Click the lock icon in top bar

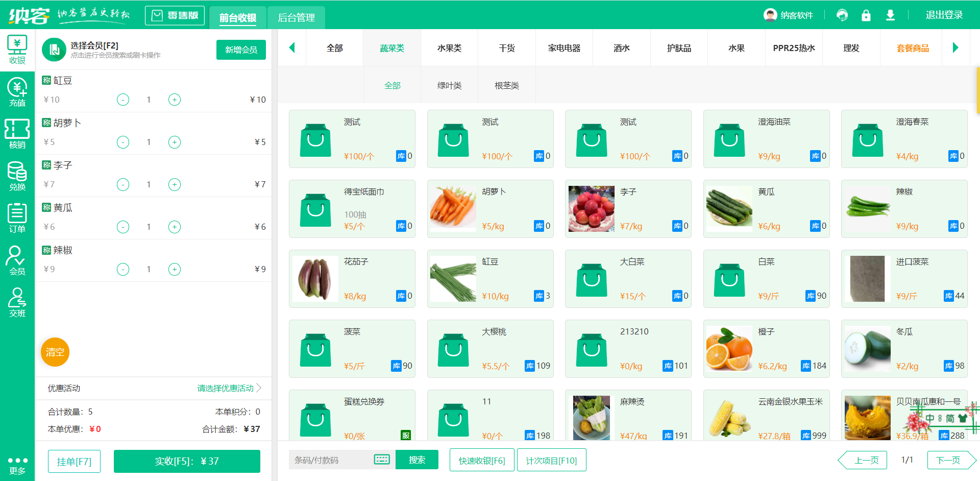click(866, 15)
